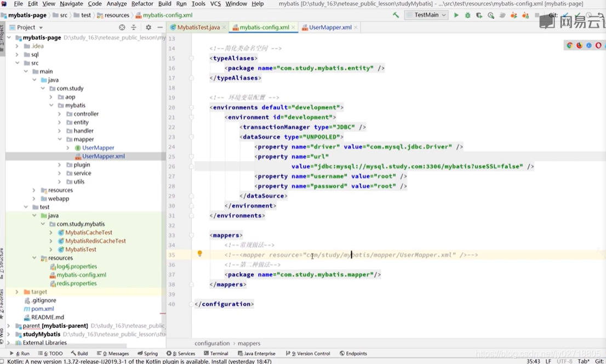Open the Terminal tool window

pos(216,353)
